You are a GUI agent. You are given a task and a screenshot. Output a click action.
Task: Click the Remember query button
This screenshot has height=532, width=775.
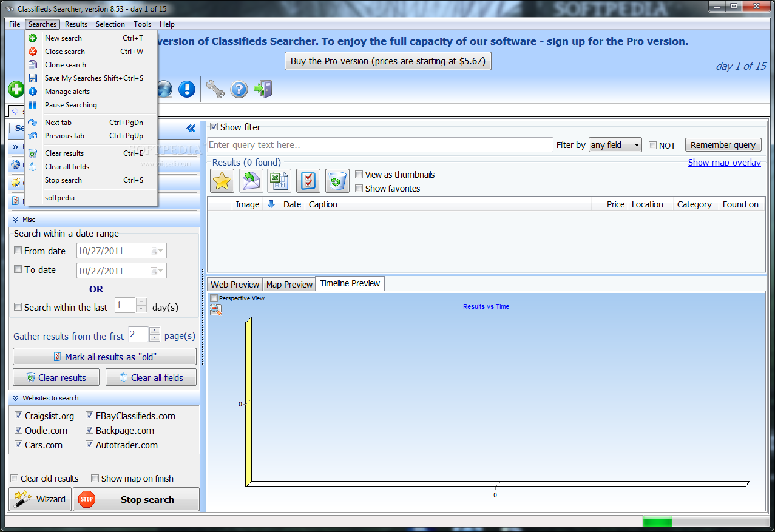(723, 145)
